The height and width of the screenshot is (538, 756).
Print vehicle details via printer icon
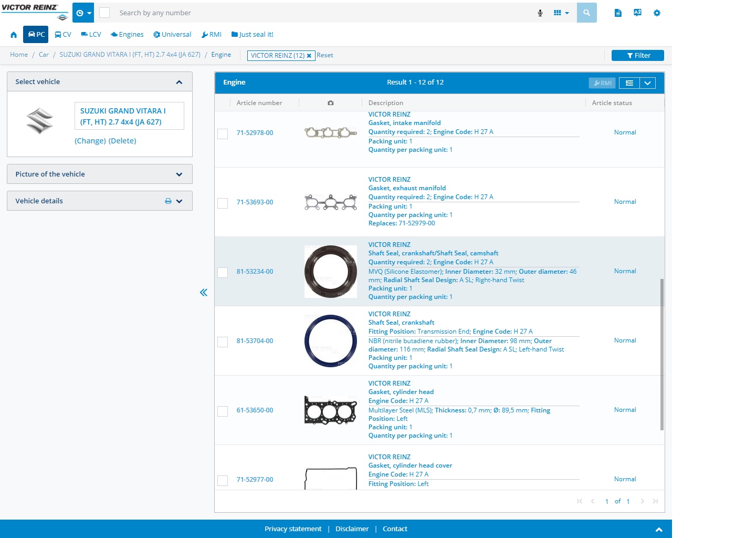point(168,201)
